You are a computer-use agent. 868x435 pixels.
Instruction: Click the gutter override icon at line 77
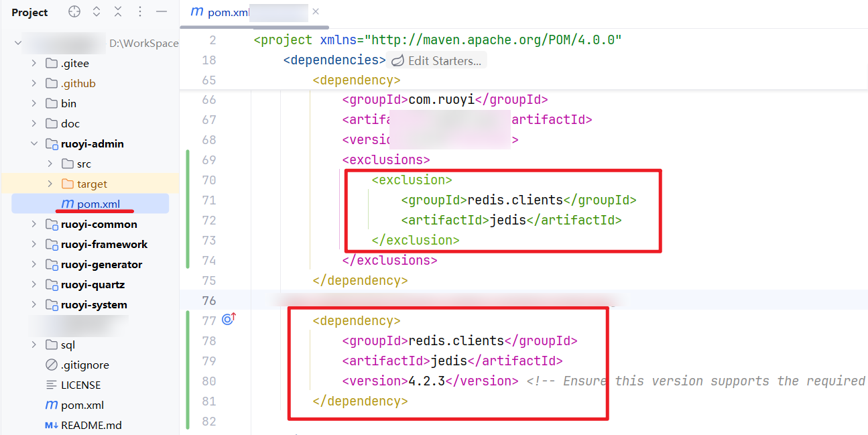pyautogui.click(x=228, y=320)
